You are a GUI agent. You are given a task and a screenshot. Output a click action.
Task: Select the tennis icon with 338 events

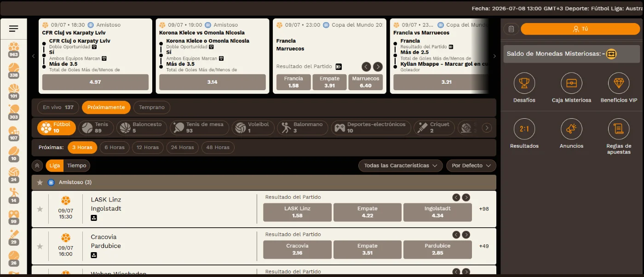click(x=14, y=70)
